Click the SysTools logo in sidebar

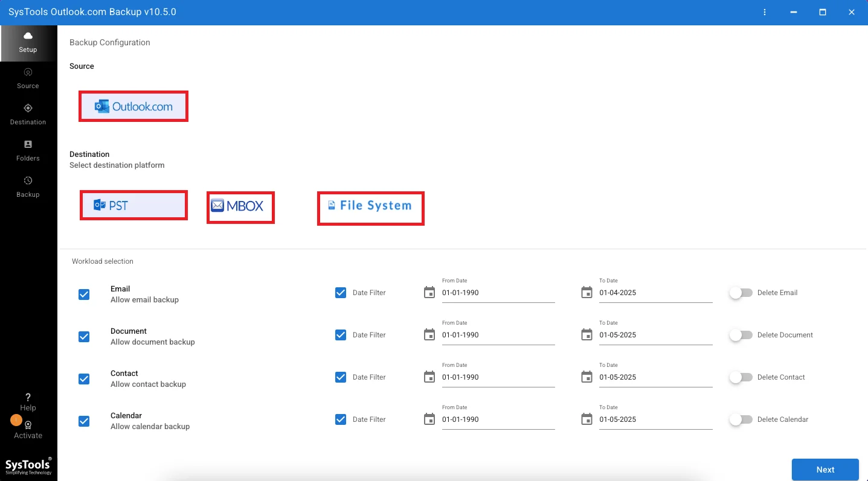[28, 465]
